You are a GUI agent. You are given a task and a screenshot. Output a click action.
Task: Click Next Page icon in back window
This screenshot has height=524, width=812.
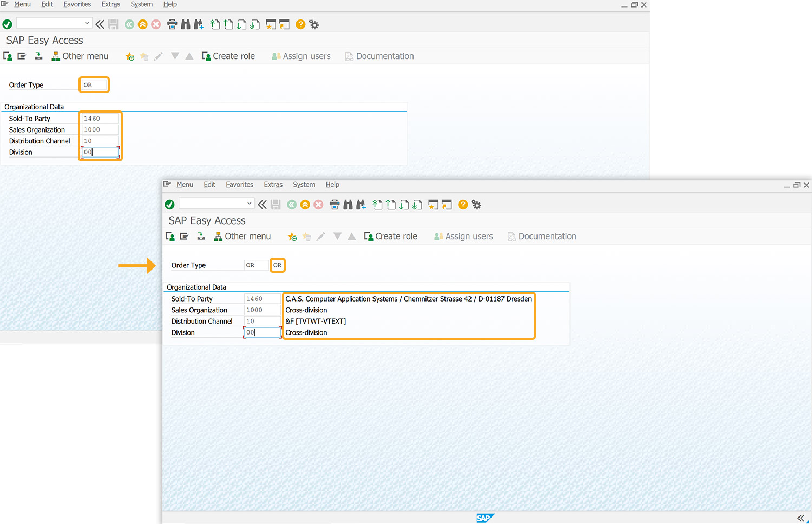(x=241, y=24)
